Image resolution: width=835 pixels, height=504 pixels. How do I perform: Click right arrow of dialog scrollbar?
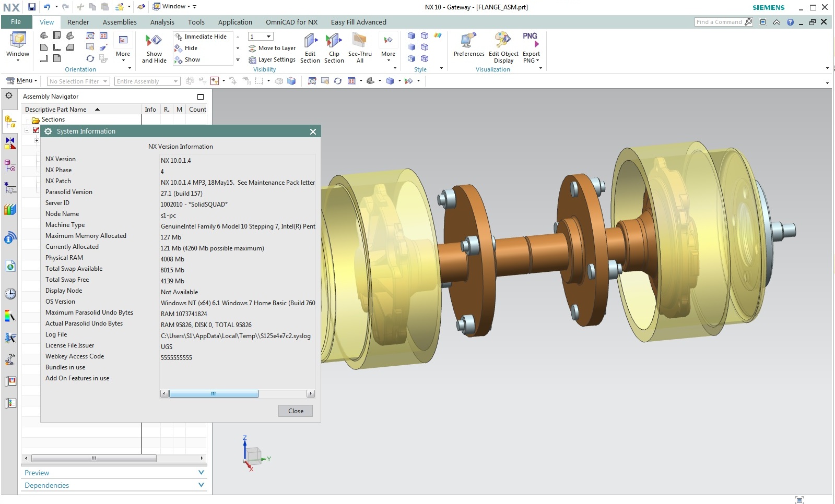point(311,393)
